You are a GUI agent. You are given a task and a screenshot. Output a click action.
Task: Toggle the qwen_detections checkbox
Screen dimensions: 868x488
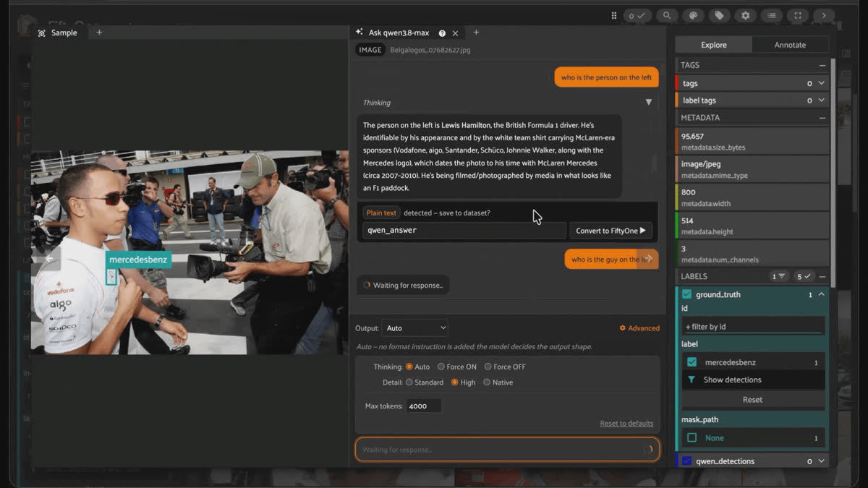[x=686, y=461]
